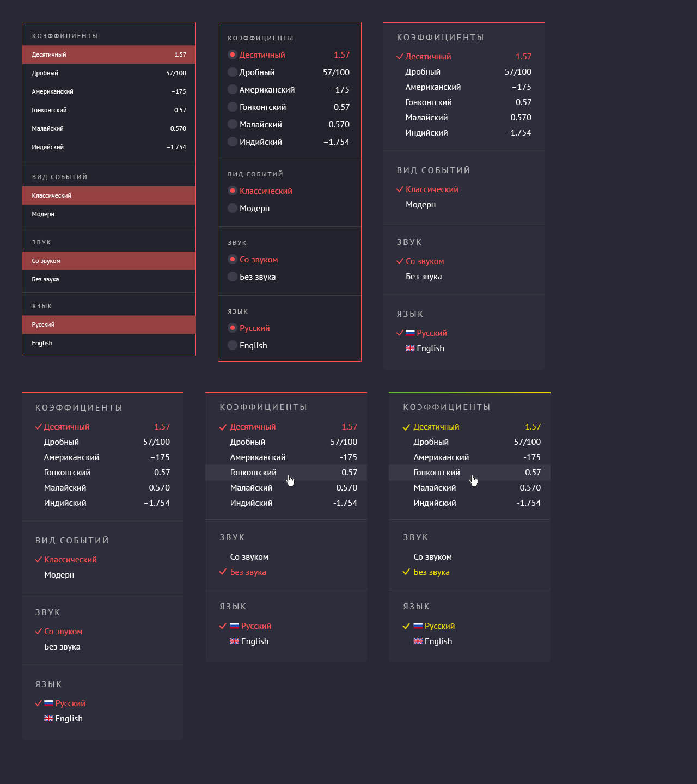697x784 pixels.
Task: Click the Russian flag icon in the bottom-left panel
Action: 48,703
